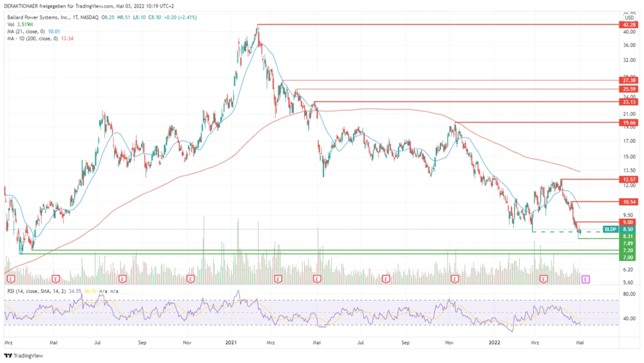Click the 8.50 current price label

click(x=629, y=229)
